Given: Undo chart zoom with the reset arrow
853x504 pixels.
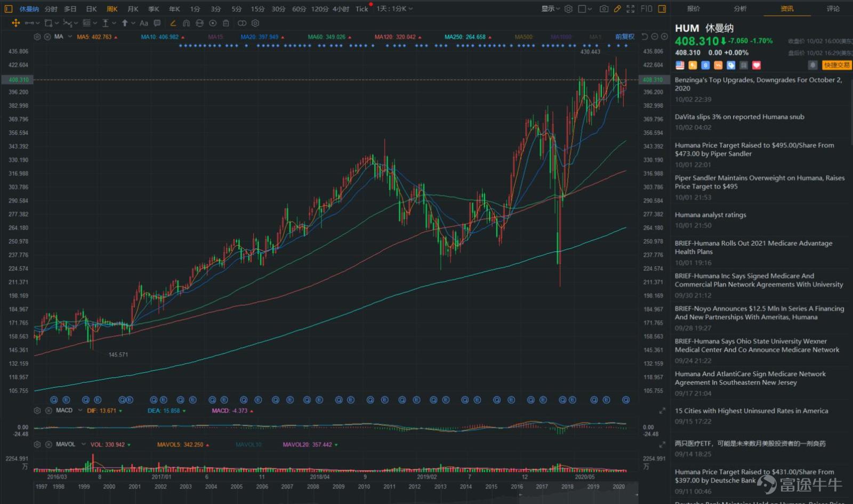Looking at the screenshot, I should 645,37.
